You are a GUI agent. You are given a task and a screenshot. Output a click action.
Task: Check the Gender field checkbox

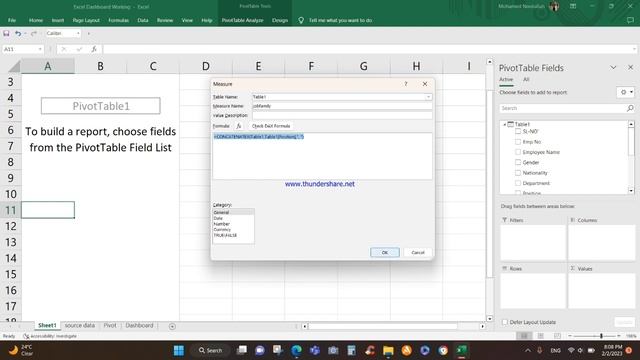(x=518, y=162)
